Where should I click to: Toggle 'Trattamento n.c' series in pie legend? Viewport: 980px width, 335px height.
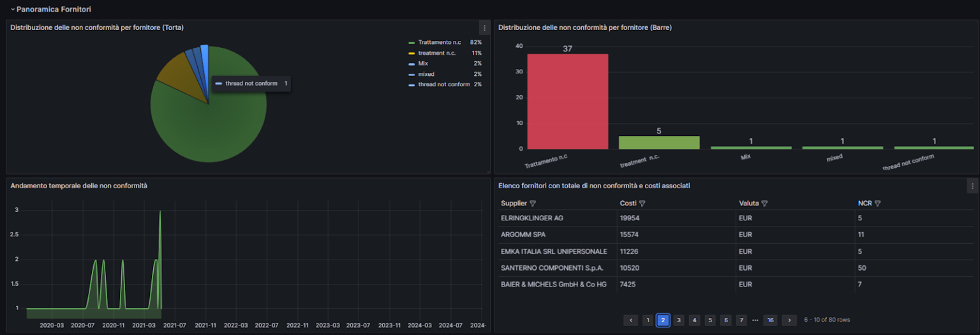click(439, 42)
